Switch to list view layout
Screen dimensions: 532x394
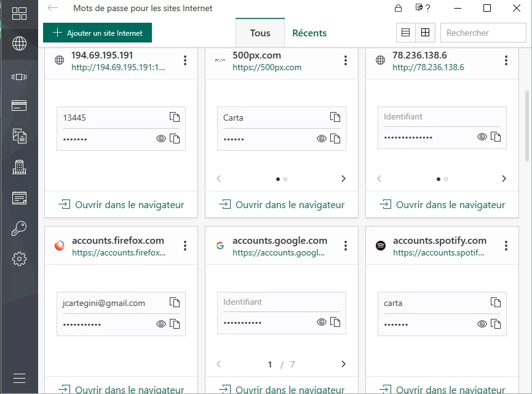[405, 33]
